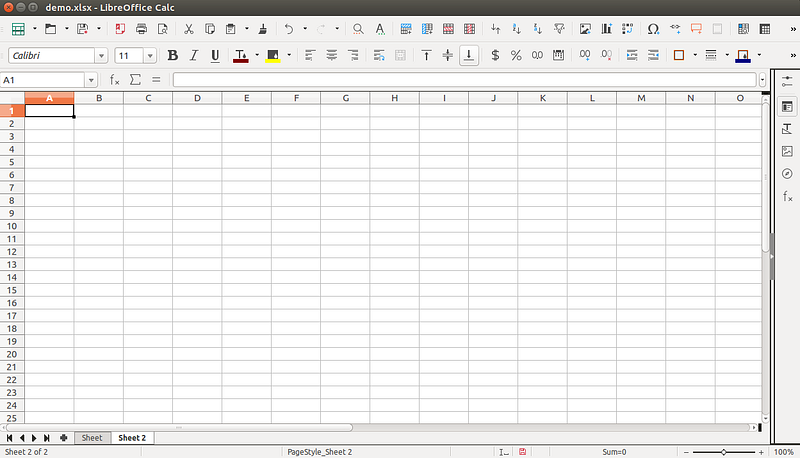Screen dimensions: 800x458
Task: Click font color red A swatch
Action: pyautogui.click(x=240, y=55)
